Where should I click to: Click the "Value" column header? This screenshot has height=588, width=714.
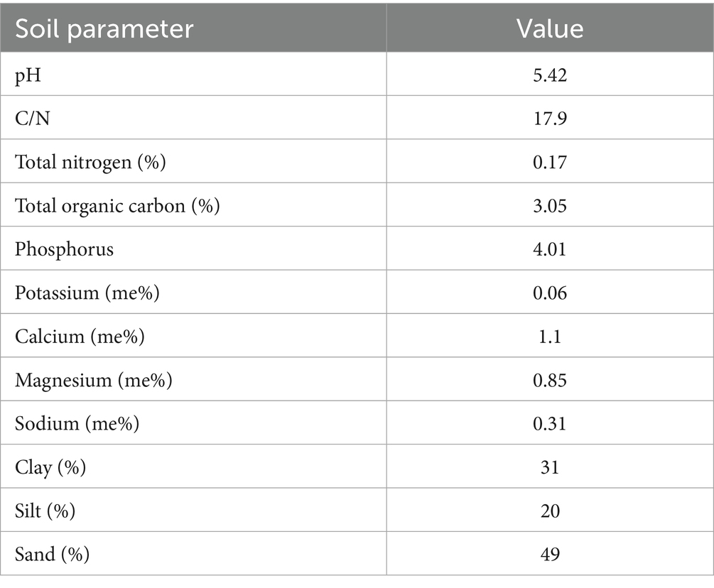549,28
